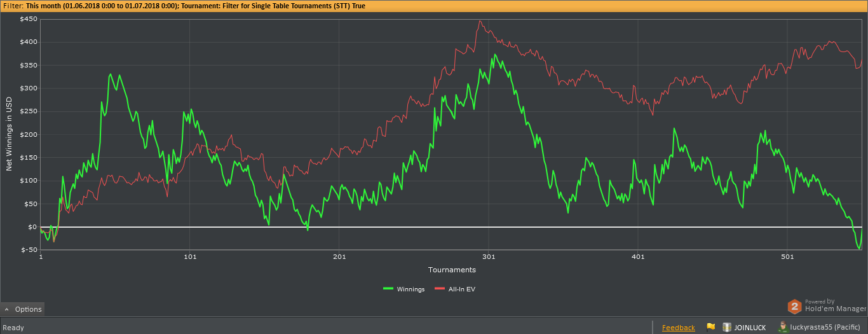Click the All-In EV legend label
The height and width of the screenshot is (334, 868).
tap(462, 289)
